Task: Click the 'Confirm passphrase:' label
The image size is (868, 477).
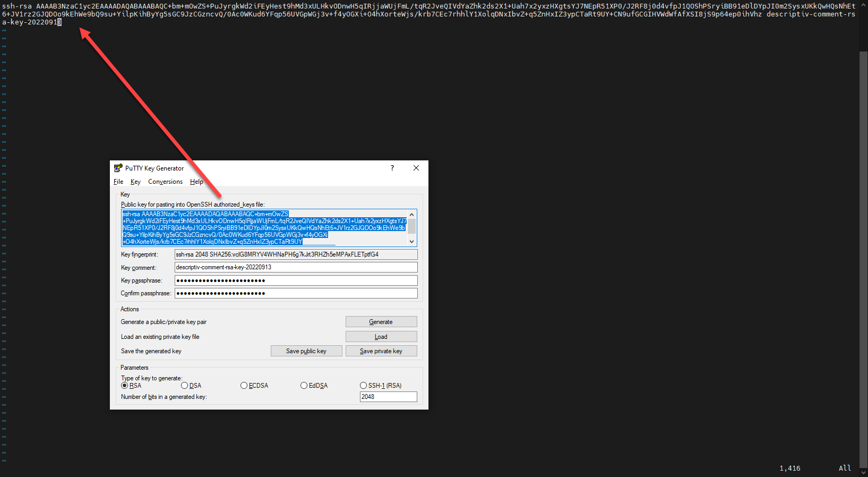Action: (x=145, y=293)
